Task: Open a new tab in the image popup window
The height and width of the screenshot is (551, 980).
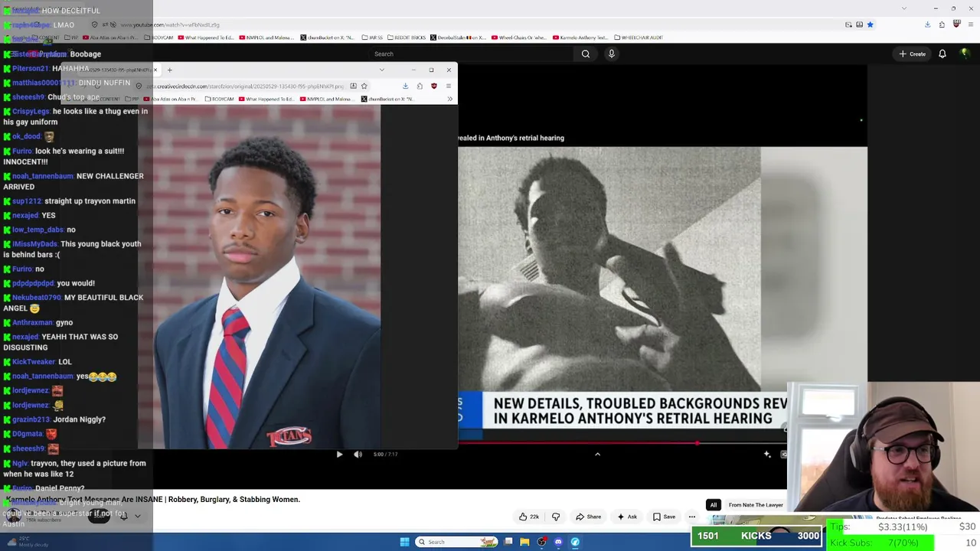Action: tap(169, 70)
